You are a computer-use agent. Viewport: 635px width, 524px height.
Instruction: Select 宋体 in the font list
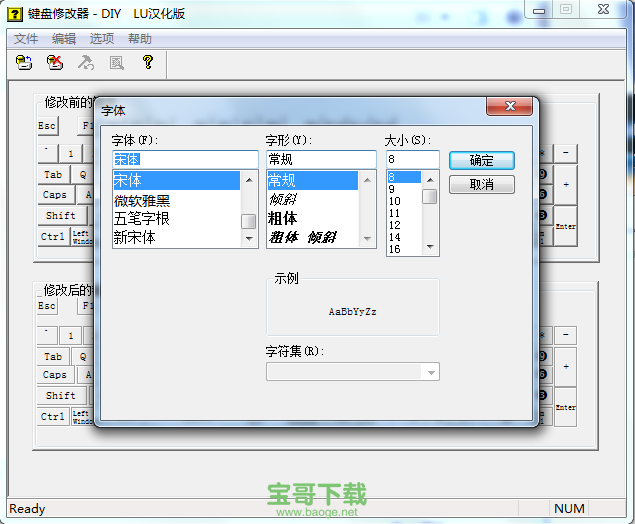point(177,180)
